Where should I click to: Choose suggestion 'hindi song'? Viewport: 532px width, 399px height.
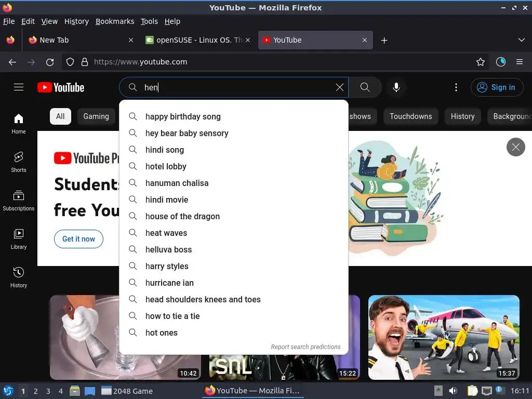pyautogui.click(x=234, y=150)
